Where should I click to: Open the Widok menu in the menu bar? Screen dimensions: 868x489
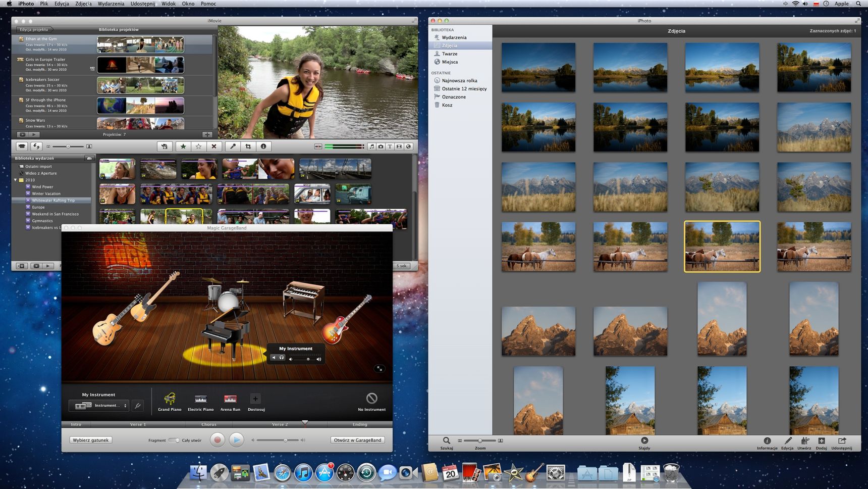point(169,4)
